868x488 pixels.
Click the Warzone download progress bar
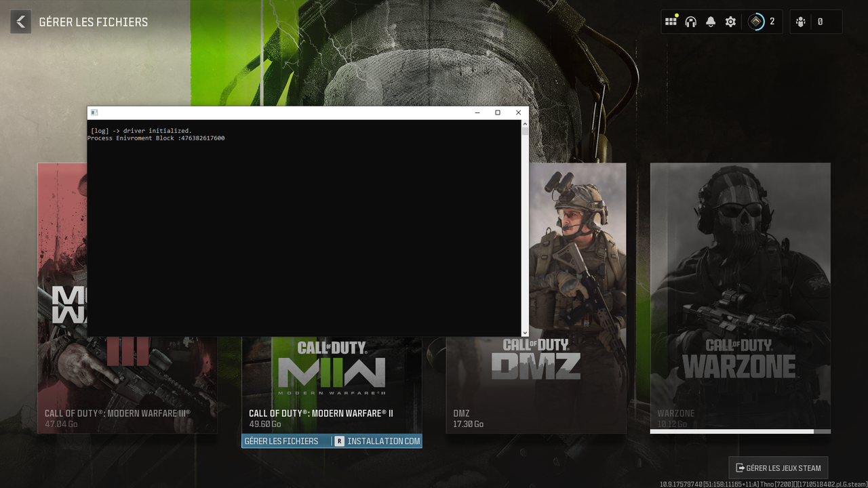coord(740,430)
